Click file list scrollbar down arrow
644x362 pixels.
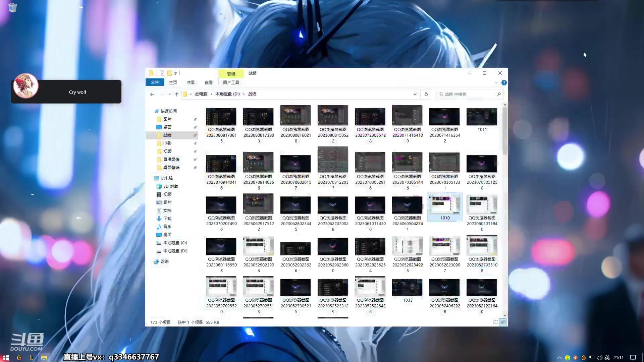(505, 316)
